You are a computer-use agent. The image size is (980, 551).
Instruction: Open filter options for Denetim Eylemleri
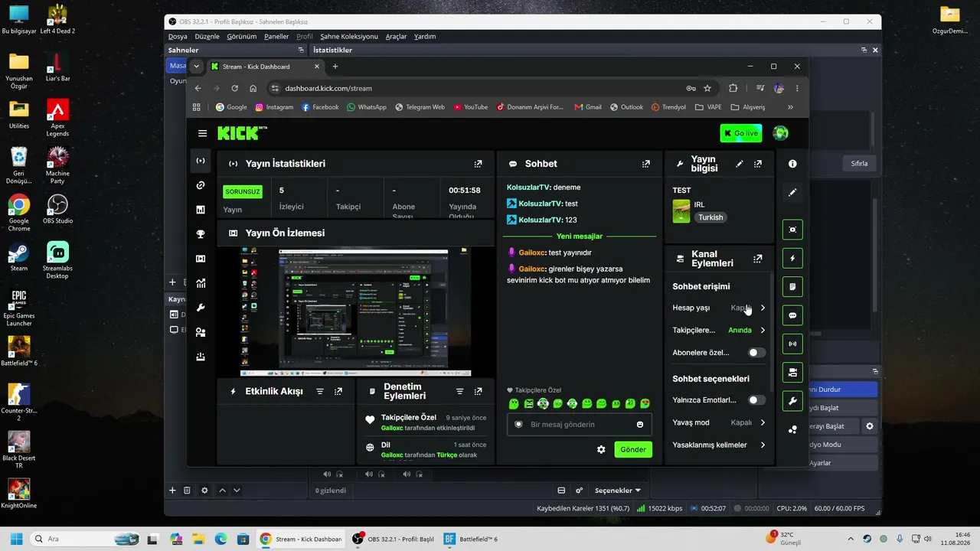pos(460,391)
